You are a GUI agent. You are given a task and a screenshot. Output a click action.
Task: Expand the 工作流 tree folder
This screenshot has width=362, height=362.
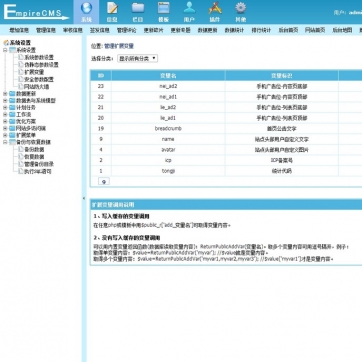5,114
